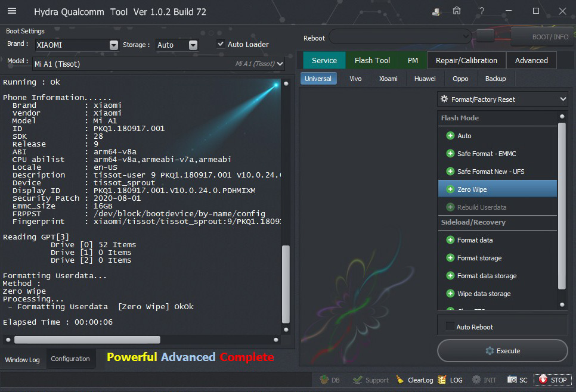Open the Storage dropdown set to Auto

(193, 45)
